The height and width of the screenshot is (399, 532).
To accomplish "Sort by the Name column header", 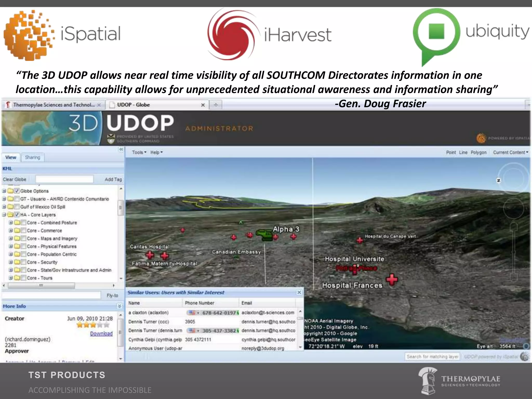I will [154, 303].
